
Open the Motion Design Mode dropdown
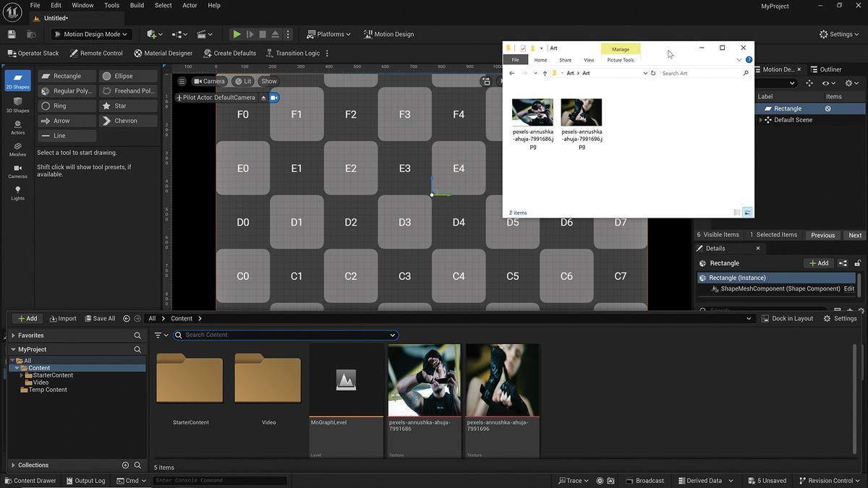coord(90,34)
